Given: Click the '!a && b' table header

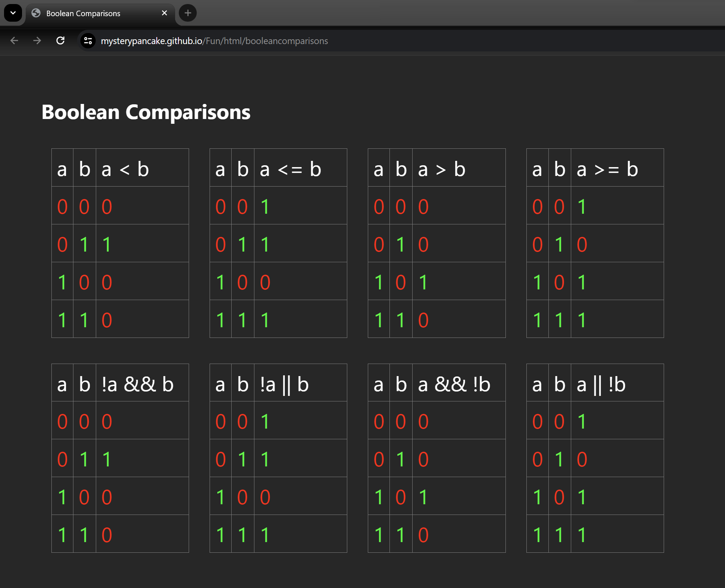Looking at the screenshot, I should pos(137,385).
